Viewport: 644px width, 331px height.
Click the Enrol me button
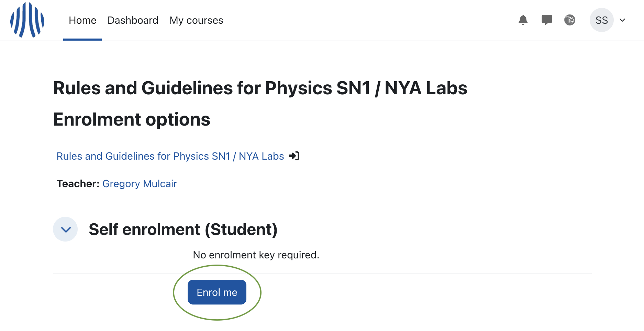click(x=217, y=292)
